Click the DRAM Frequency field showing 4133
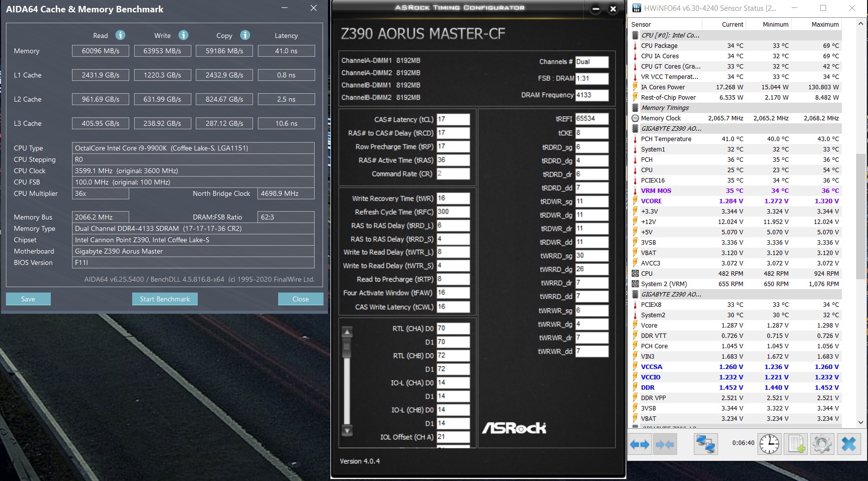 592,95
